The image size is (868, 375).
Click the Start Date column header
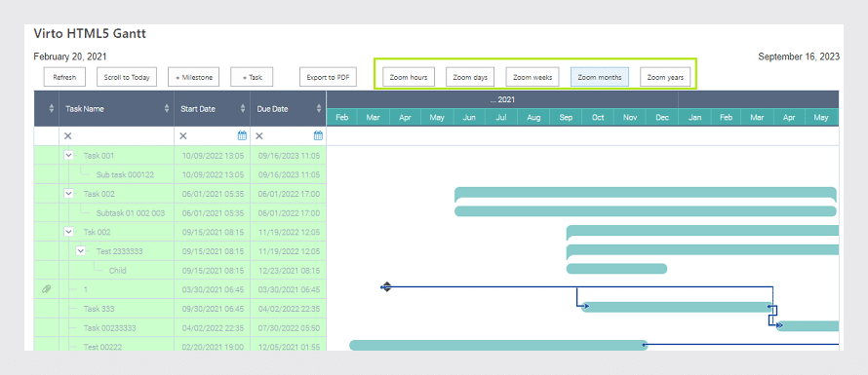pyautogui.click(x=212, y=109)
